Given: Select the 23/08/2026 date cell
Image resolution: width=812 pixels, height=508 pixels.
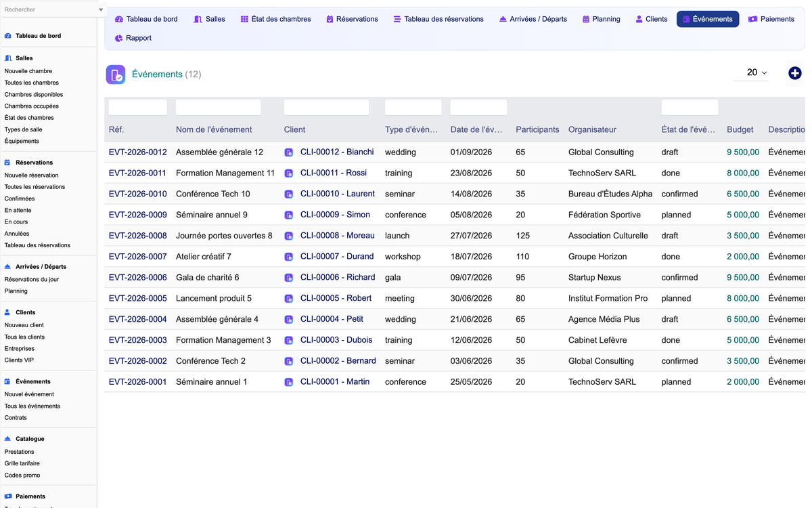Looking at the screenshot, I should 471,173.
